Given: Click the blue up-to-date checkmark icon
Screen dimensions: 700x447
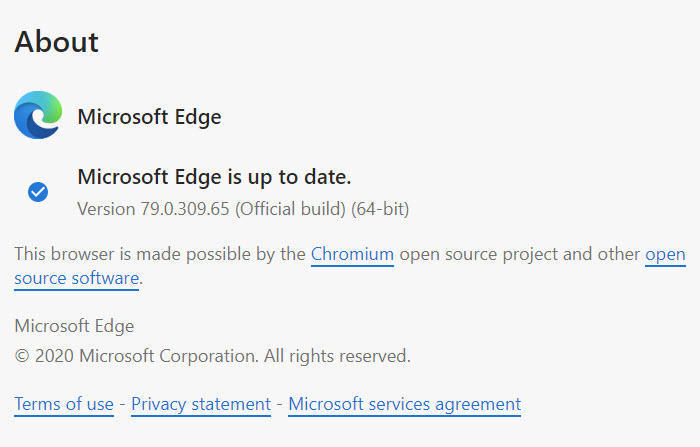Looking at the screenshot, I should (38, 192).
